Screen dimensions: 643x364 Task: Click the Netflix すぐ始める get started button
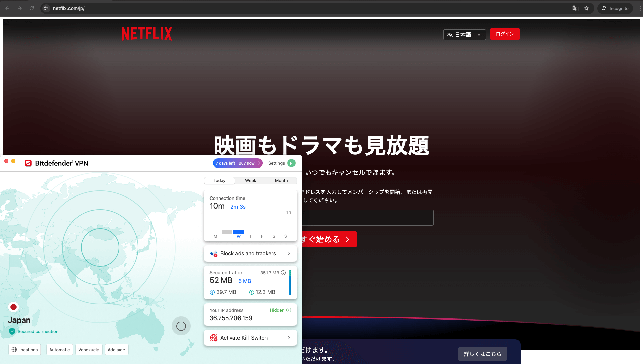[329, 239]
